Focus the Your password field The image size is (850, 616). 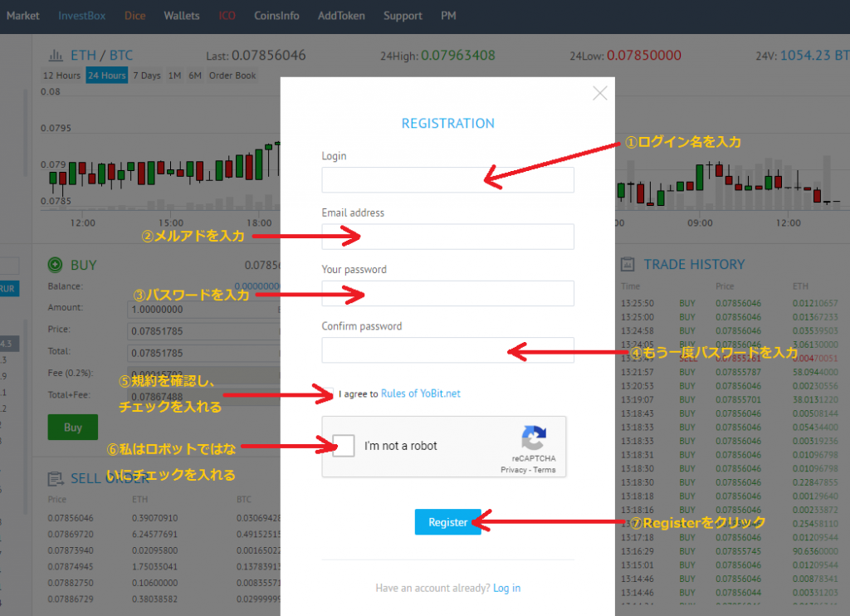(447, 293)
